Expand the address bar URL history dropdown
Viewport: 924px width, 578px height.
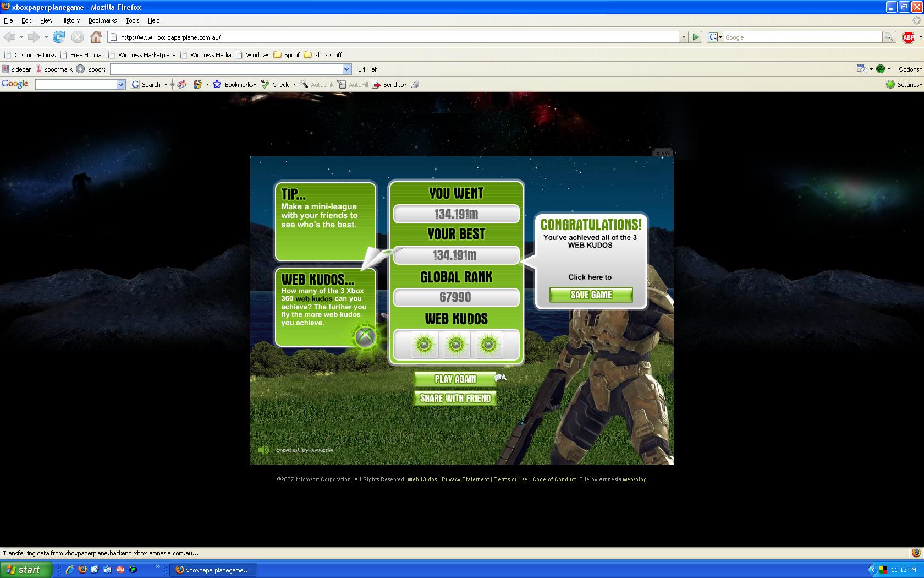(684, 37)
